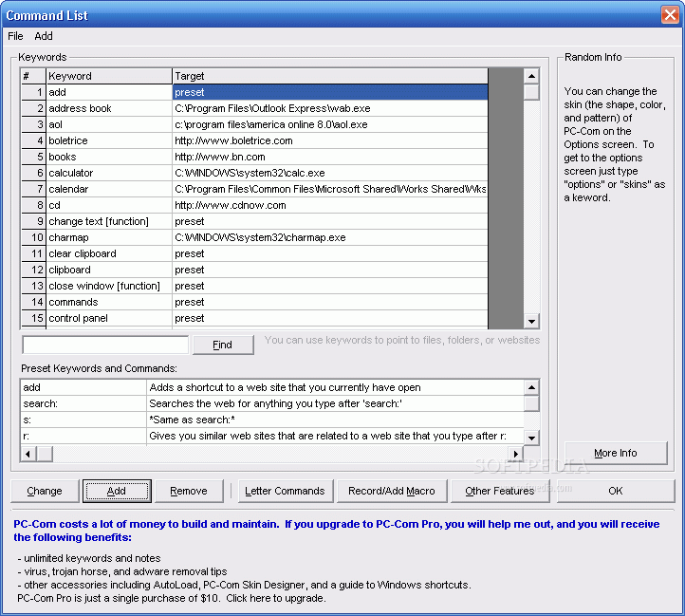The width and height of the screenshot is (685, 616).
Task: Click the More Info button
Action: click(616, 453)
